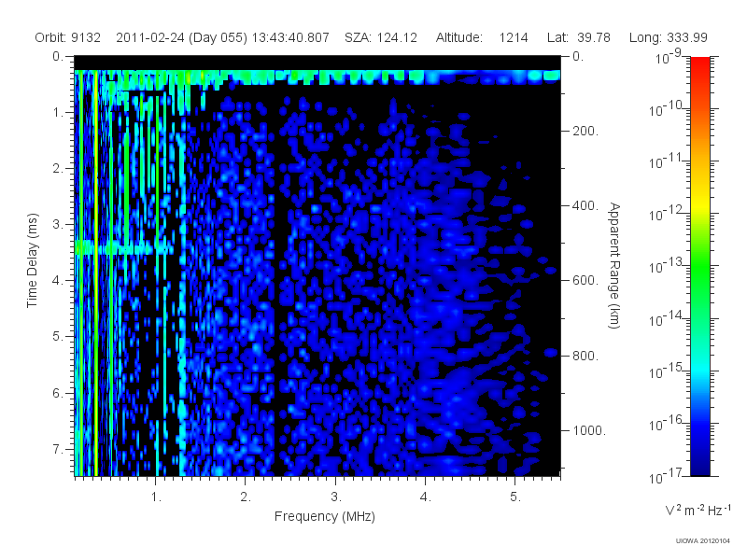The height and width of the screenshot is (560, 747).
Task: Click the Frequency (MHz) axis title
Action: pos(324,516)
